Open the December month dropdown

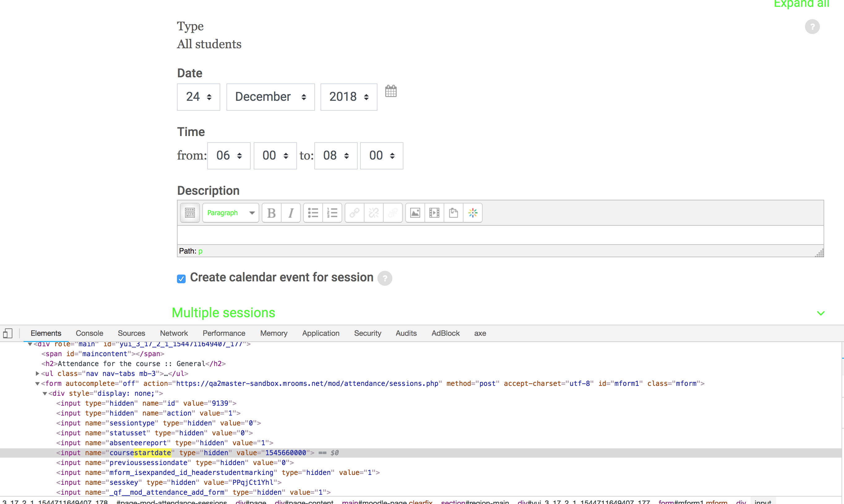pyautogui.click(x=270, y=97)
